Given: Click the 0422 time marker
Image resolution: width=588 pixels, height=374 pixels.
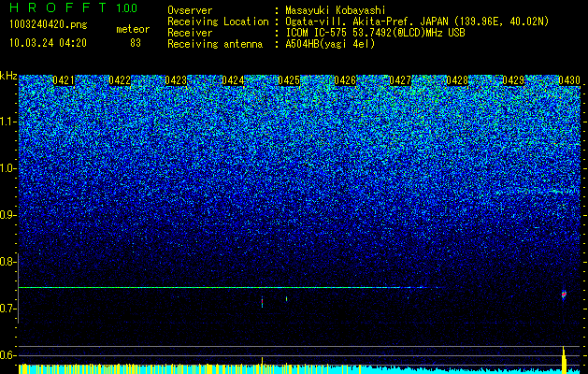Looking at the screenshot, I should 120,80.
